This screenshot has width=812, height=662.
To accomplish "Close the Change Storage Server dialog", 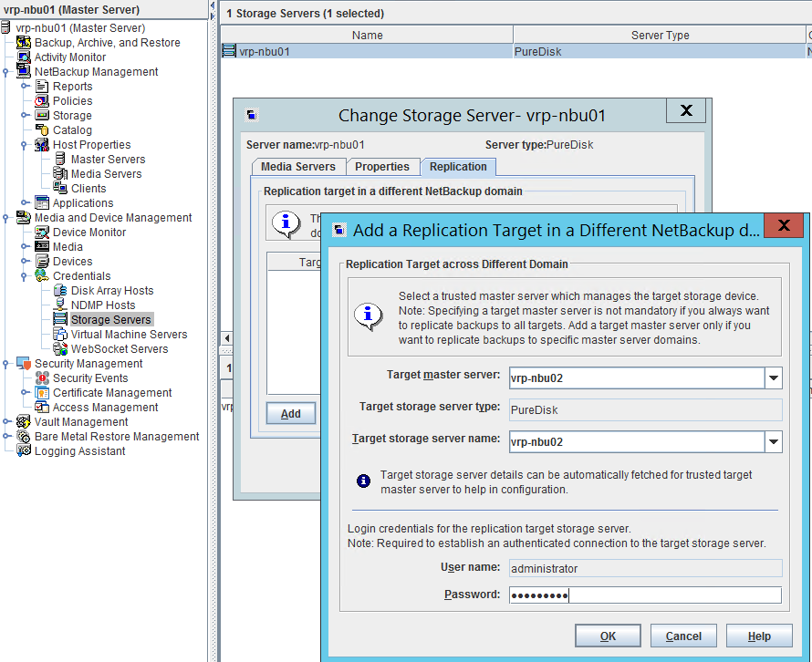I will point(686,110).
